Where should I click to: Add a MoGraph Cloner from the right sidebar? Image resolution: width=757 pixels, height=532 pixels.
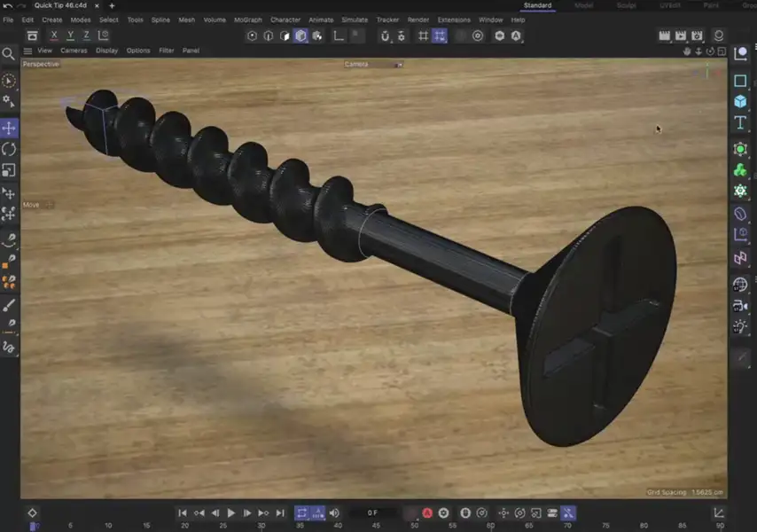click(x=741, y=168)
